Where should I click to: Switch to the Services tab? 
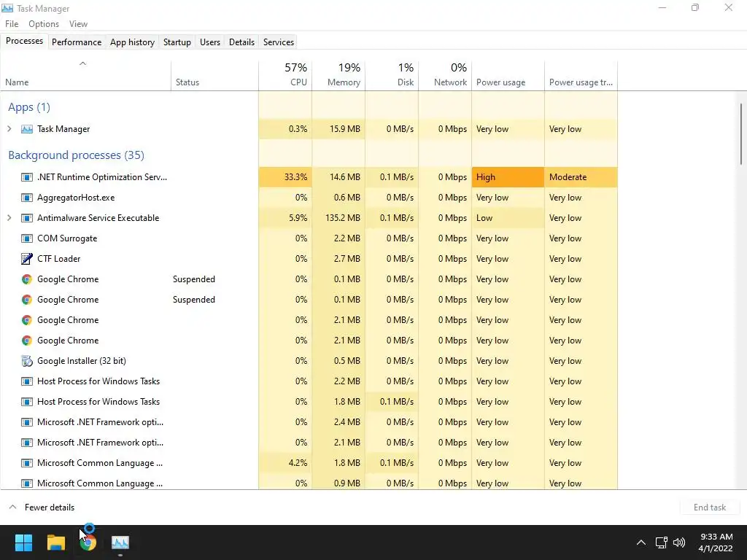point(279,42)
